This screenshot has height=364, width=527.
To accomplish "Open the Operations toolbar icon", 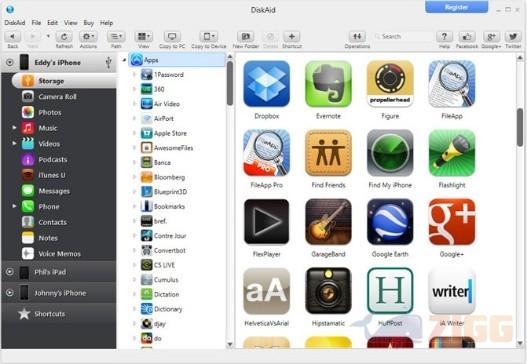I will tap(357, 36).
